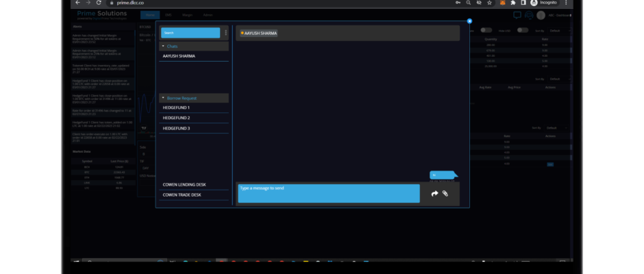This screenshot has height=274, width=644.
Task: Toggle the Hide USD switch
Action: pyautogui.click(x=523, y=30)
